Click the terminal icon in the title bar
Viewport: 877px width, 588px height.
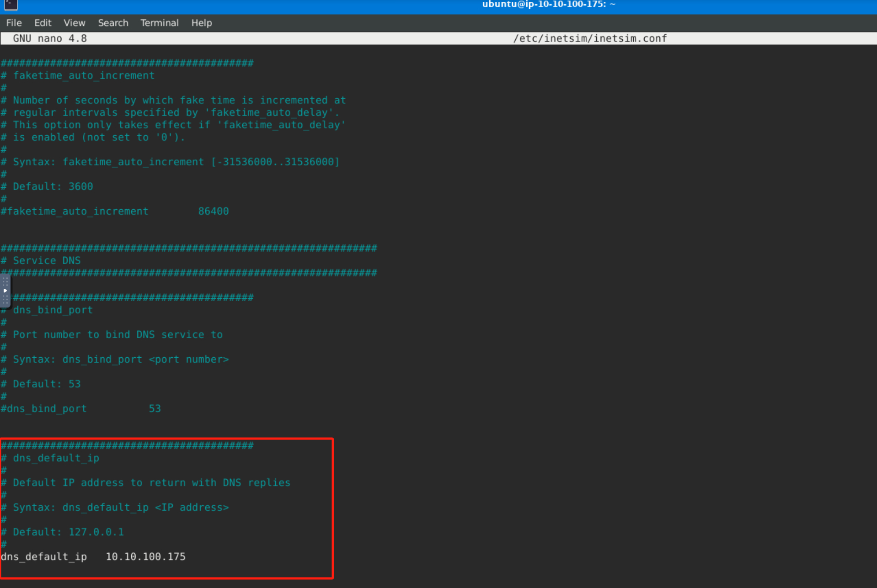click(x=11, y=5)
